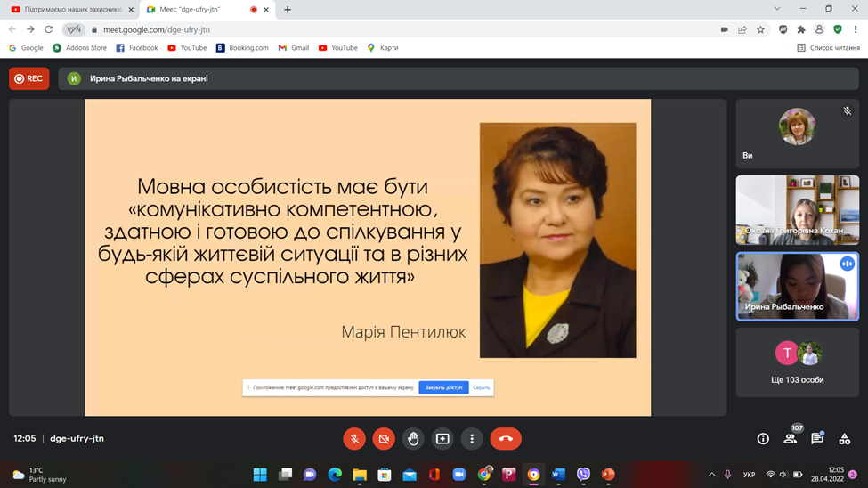Open Task View on taskbar

pyautogui.click(x=285, y=475)
